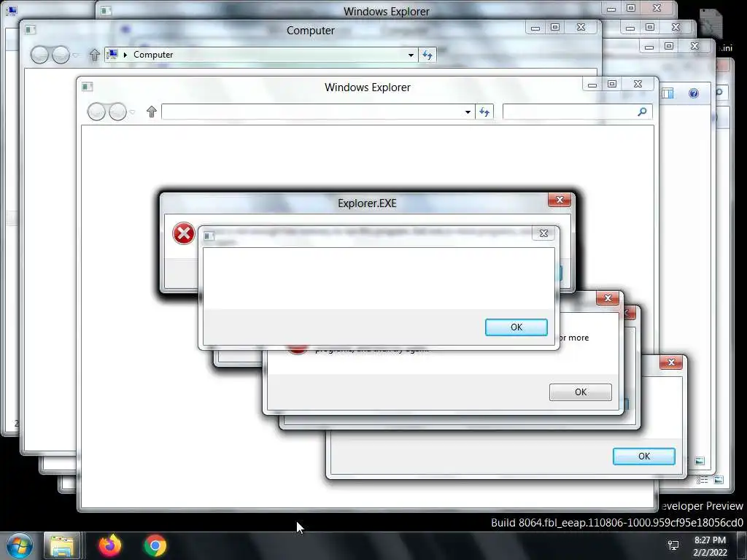
Task: Maximize the front Windows Explorer window
Action: pyautogui.click(x=612, y=85)
